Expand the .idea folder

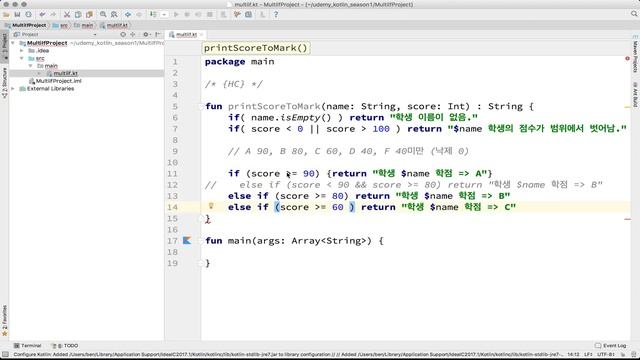(22, 51)
